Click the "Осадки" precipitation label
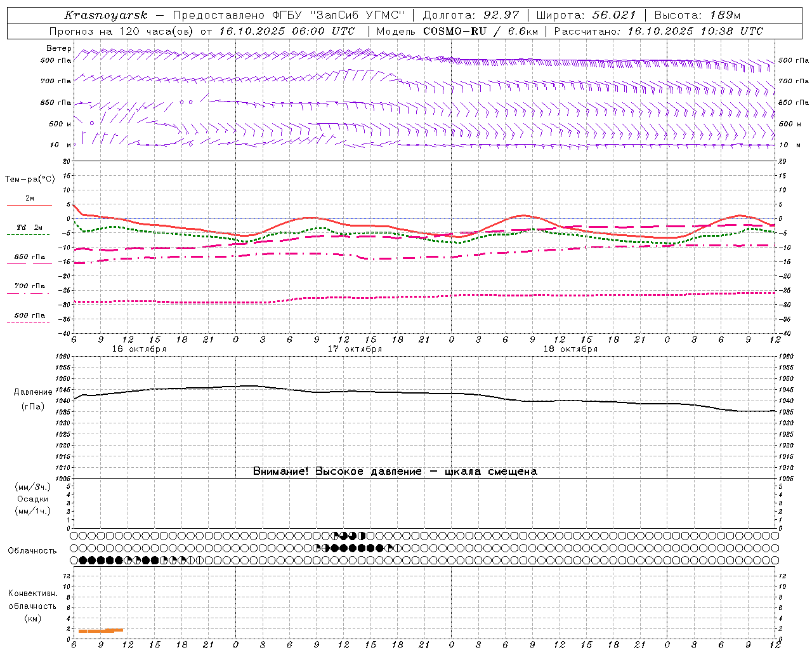Viewport: 812px width, 650px height. 33,499
